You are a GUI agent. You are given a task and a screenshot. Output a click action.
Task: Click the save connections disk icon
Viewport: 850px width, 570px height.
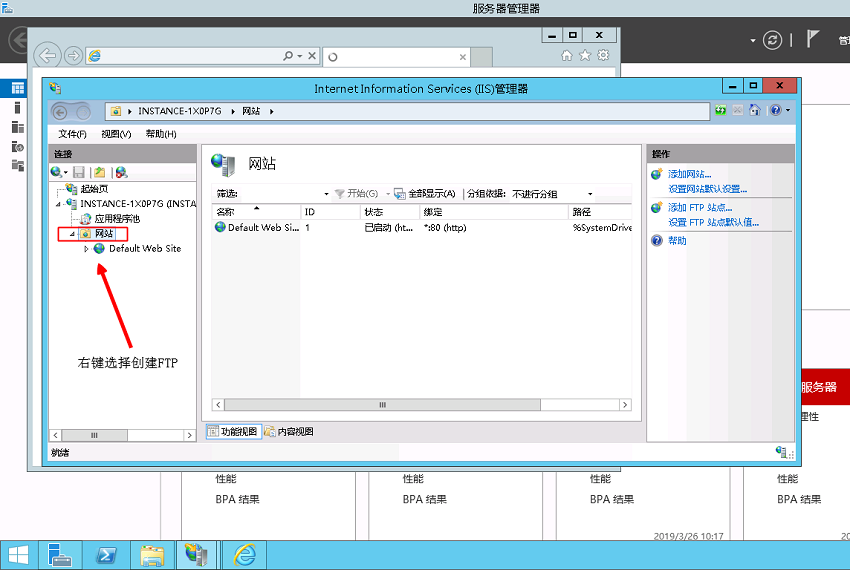click(x=79, y=172)
